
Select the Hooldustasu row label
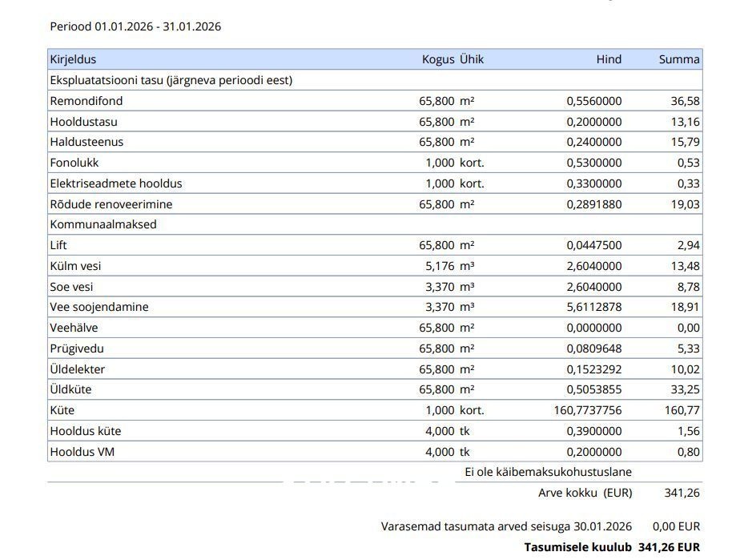tap(83, 122)
